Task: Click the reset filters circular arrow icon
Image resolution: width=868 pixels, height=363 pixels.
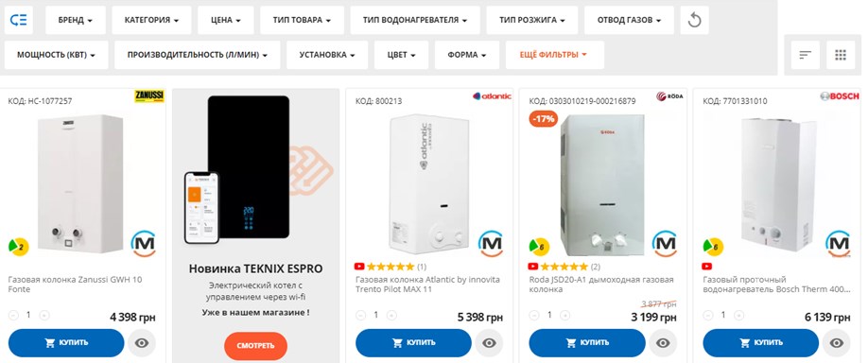Action: coord(694,21)
